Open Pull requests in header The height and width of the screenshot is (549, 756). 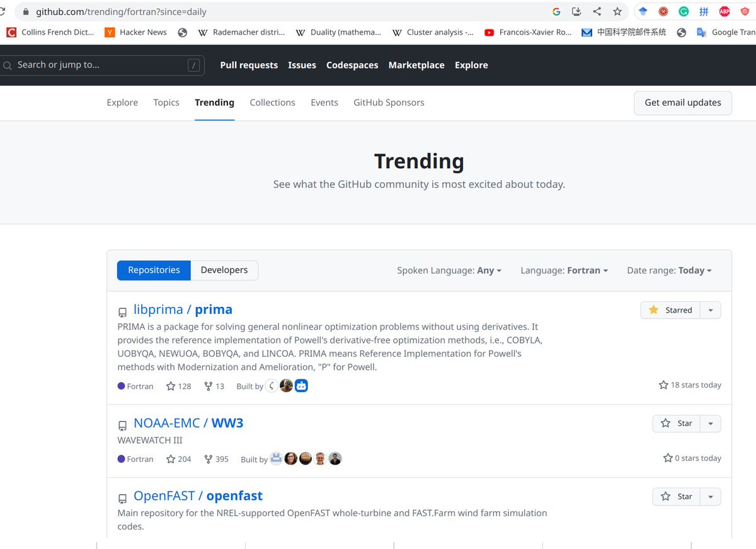point(249,65)
